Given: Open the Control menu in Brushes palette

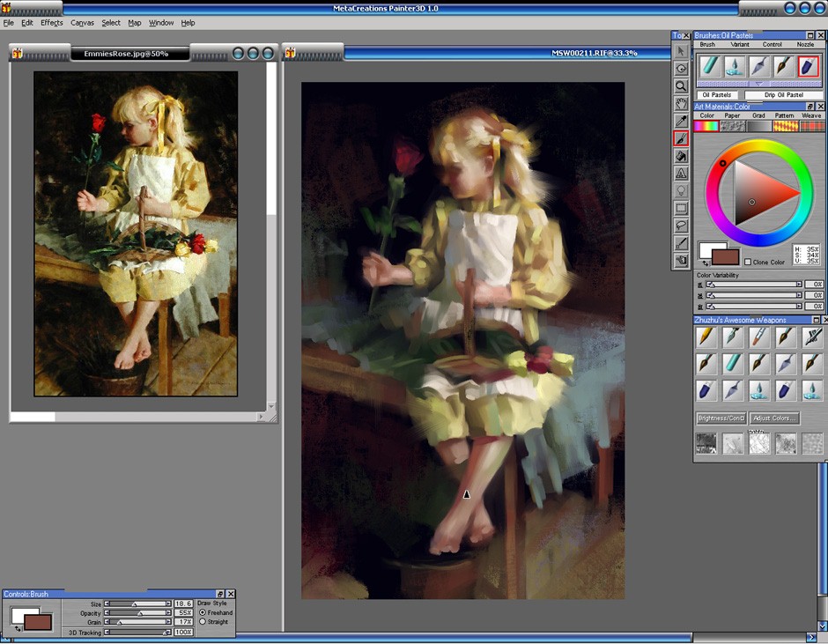Looking at the screenshot, I should point(772,44).
